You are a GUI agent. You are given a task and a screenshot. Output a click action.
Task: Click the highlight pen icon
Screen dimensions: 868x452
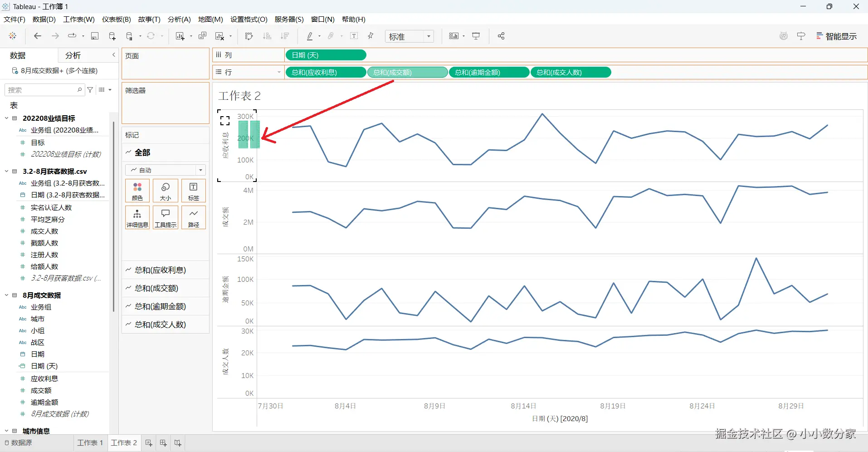(x=310, y=36)
